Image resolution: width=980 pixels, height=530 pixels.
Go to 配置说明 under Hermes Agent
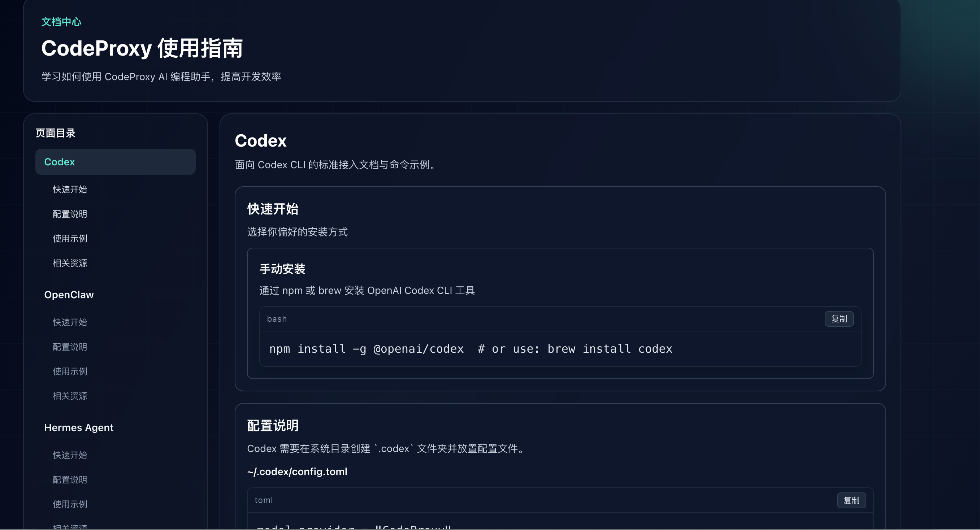(x=70, y=479)
